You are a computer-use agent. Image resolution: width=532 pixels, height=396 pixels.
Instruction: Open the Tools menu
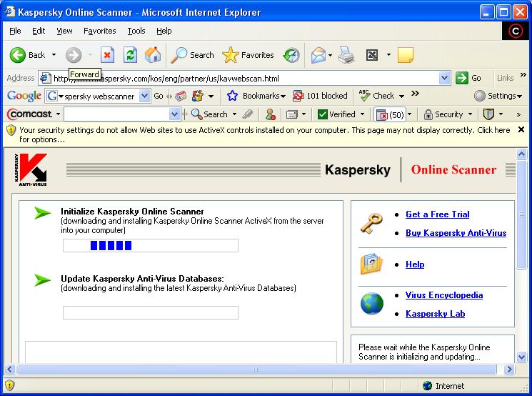point(136,31)
